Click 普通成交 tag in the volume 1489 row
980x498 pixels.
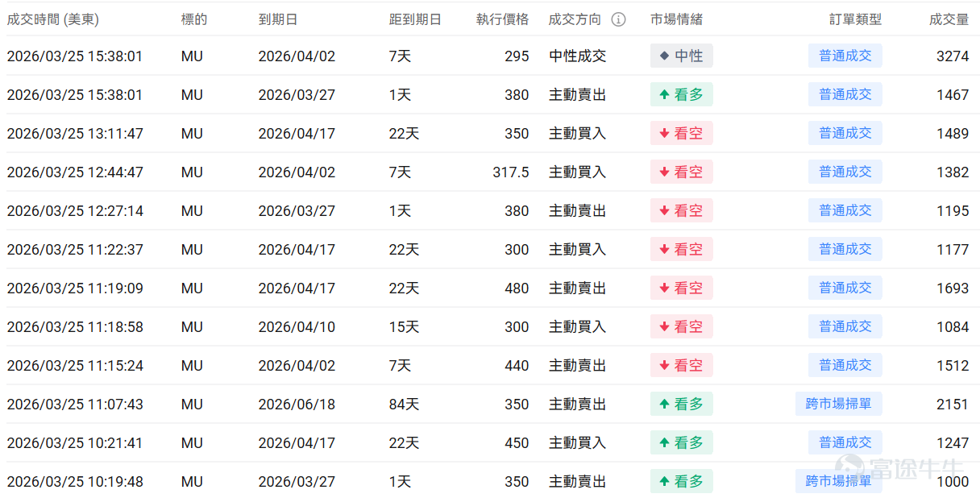[x=845, y=133]
